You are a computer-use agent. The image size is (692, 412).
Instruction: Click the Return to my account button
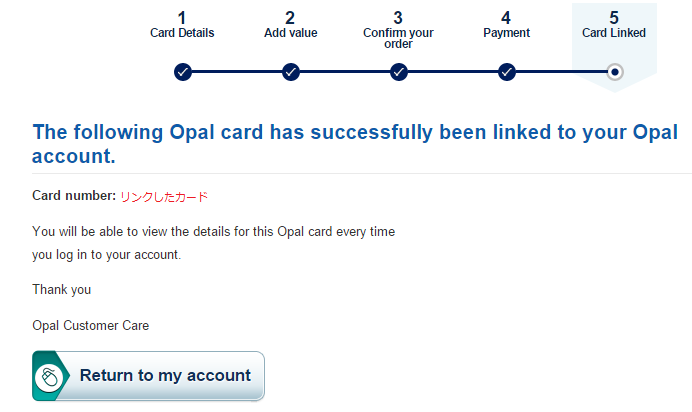click(148, 376)
